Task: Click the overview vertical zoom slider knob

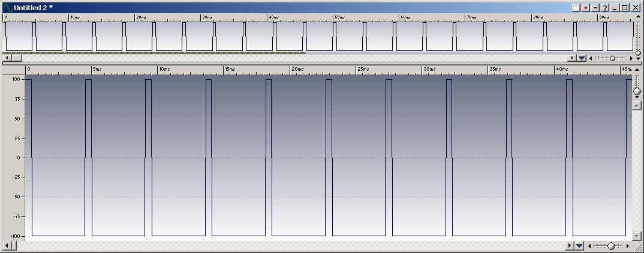Action: pos(638,53)
